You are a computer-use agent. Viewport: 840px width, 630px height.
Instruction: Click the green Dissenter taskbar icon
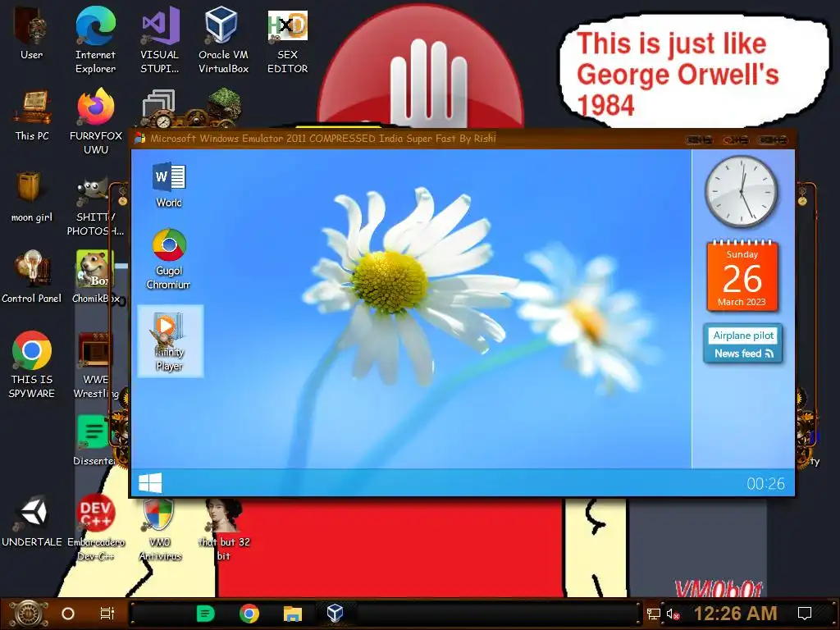tap(206, 614)
